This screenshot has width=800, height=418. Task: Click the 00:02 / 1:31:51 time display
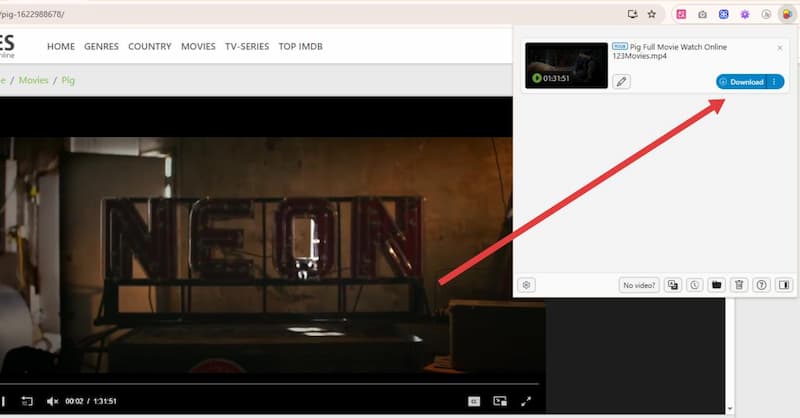tap(91, 402)
